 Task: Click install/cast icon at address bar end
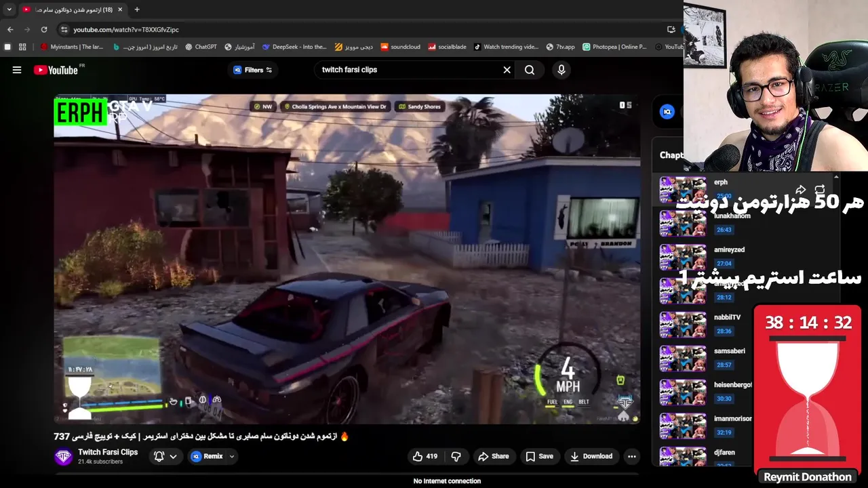pyautogui.click(x=671, y=29)
